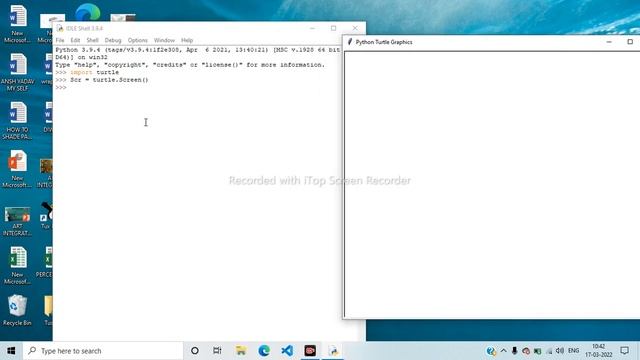The height and width of the screenshot is (360, 640).
Task: Select the ART INTEGRAT... presentation icon
Action: pyautogui.click(x=18, y=221)
